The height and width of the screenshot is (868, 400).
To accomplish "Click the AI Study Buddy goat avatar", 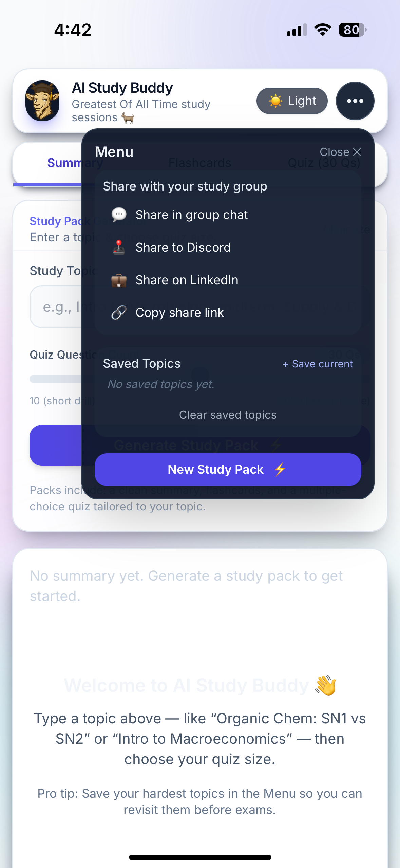I will pos(42,101).
